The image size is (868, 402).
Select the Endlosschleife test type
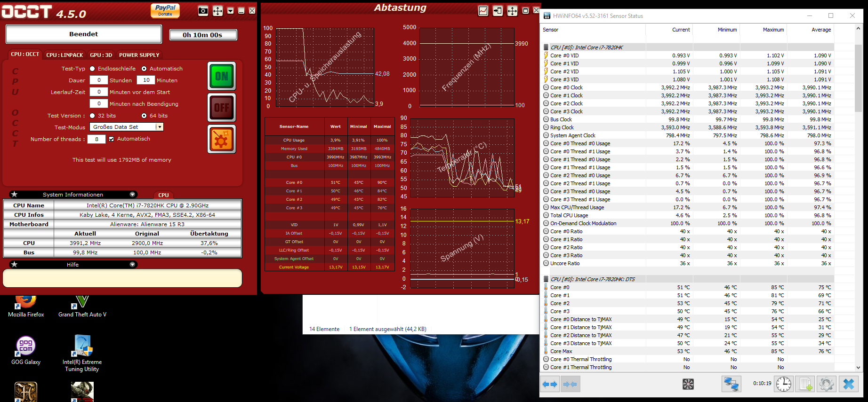[x=93, y=69]
